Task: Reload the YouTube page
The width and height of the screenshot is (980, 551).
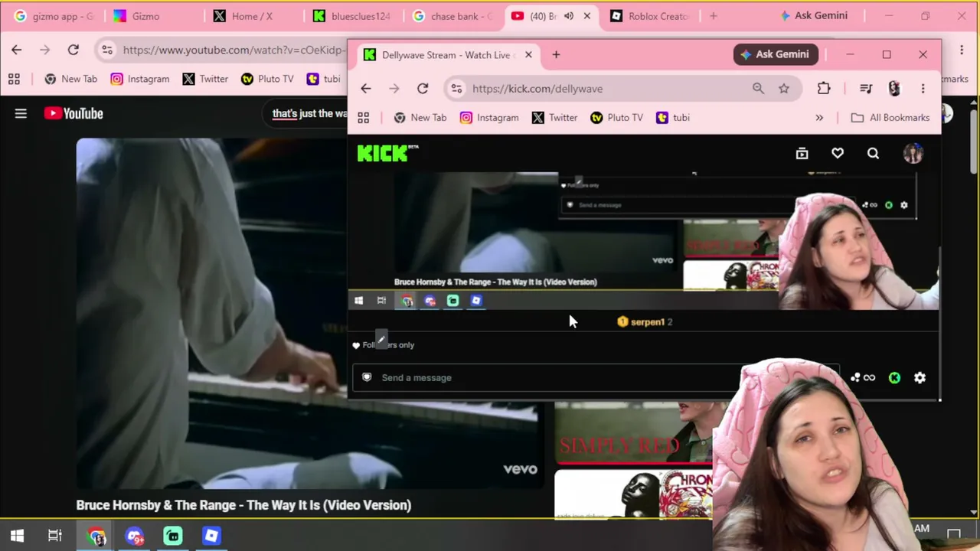Action: (73, 50)
